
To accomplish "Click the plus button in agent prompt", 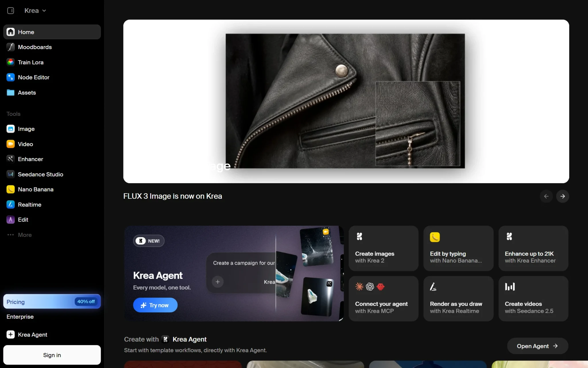I will click(x=218, y=282).
